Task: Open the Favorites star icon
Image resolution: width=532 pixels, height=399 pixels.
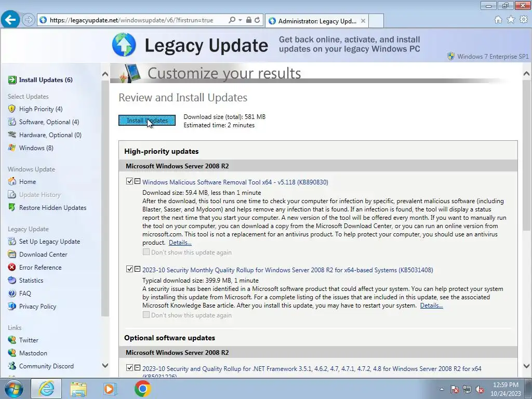Action: (511, 20)
